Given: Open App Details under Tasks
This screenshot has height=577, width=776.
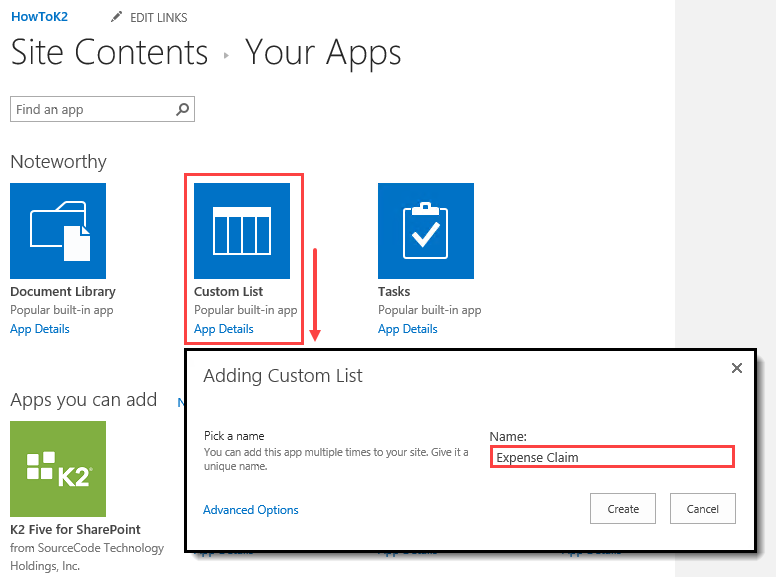Looking at the screenshot, I should point(408,329).
